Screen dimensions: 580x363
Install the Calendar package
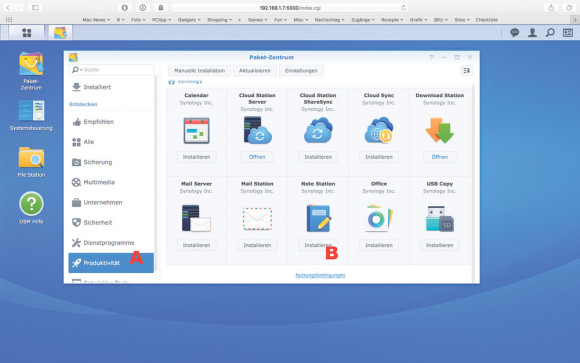[x=196, y=157]
